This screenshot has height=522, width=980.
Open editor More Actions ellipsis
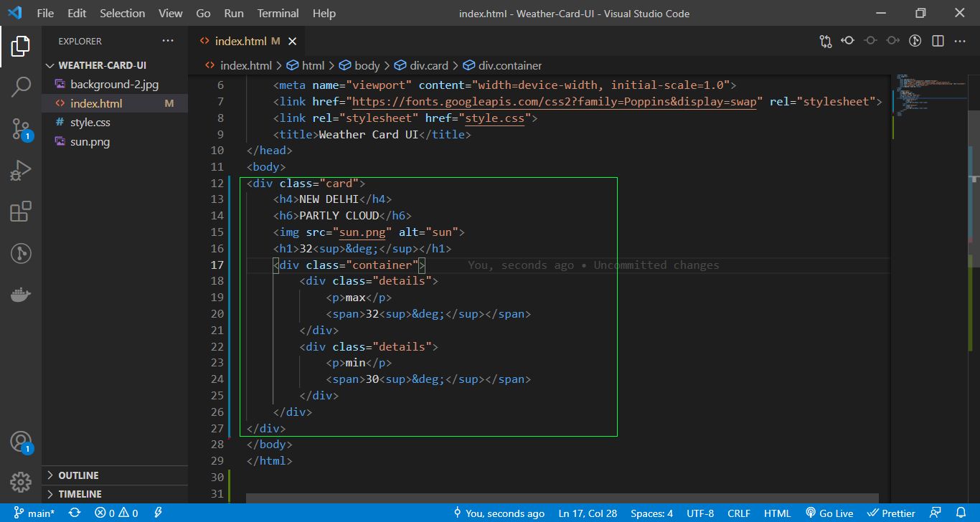(x=960, y=41)
